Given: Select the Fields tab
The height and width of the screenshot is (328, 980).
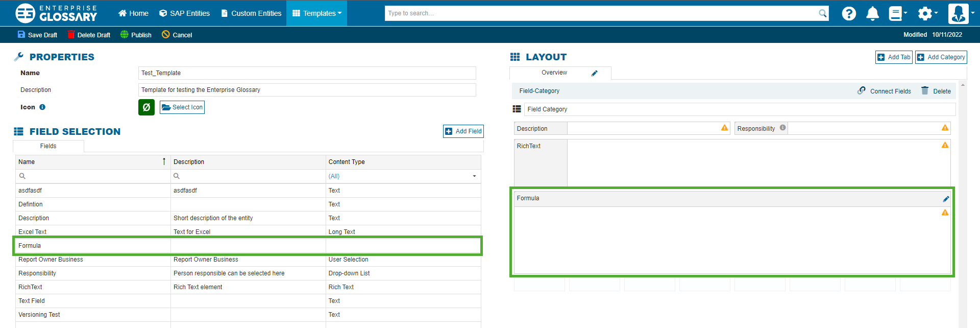Looking at the screenshot, I should pos(48,146).
